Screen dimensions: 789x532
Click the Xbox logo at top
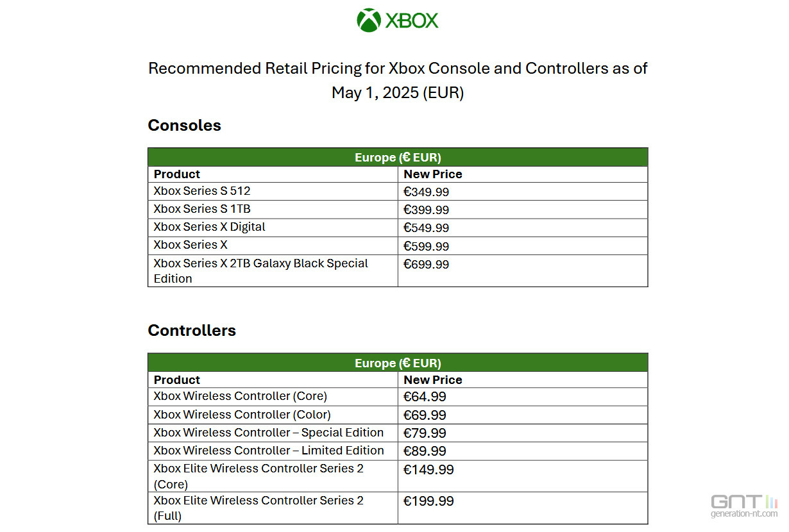(x=398, y=20)
